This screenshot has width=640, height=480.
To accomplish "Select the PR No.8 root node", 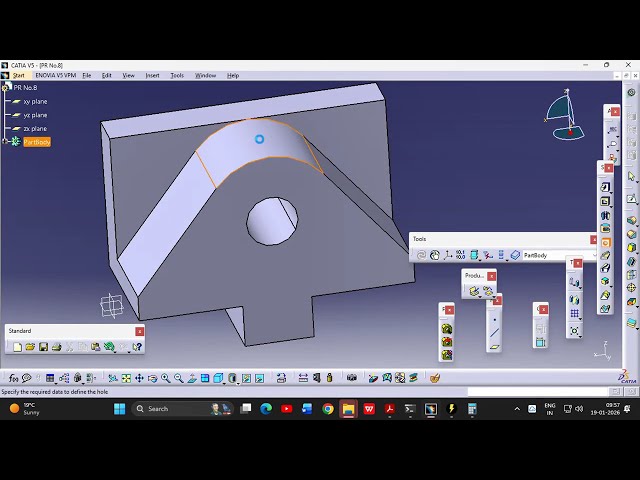I will 25,88.
